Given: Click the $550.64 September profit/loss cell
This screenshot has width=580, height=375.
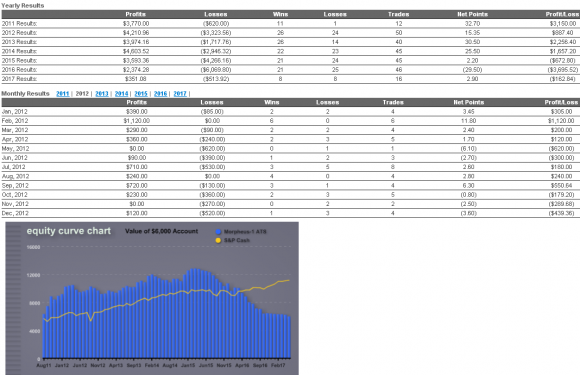Looking at the screenshot, I should [561, 186].
